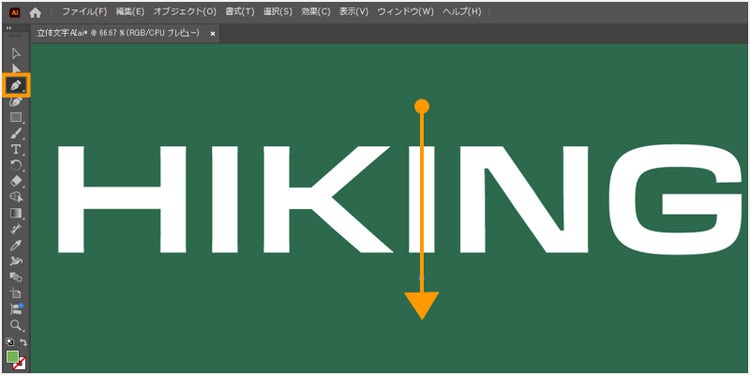Select the Gradient tool
This screenshot has width=750, height=375.
16,213
